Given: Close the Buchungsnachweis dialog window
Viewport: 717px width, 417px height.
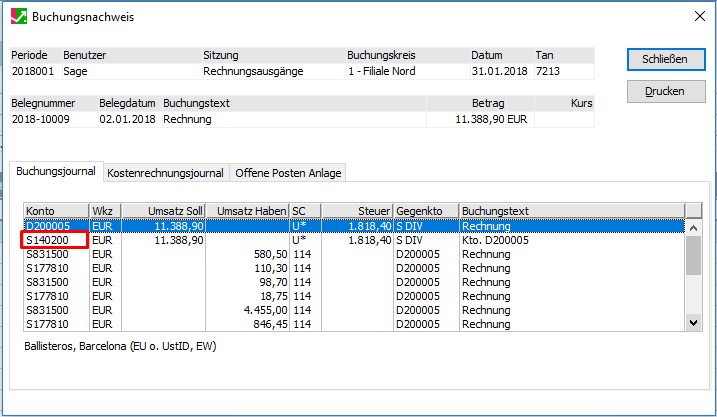Looking at the screenshot, I should coord(696,16).
